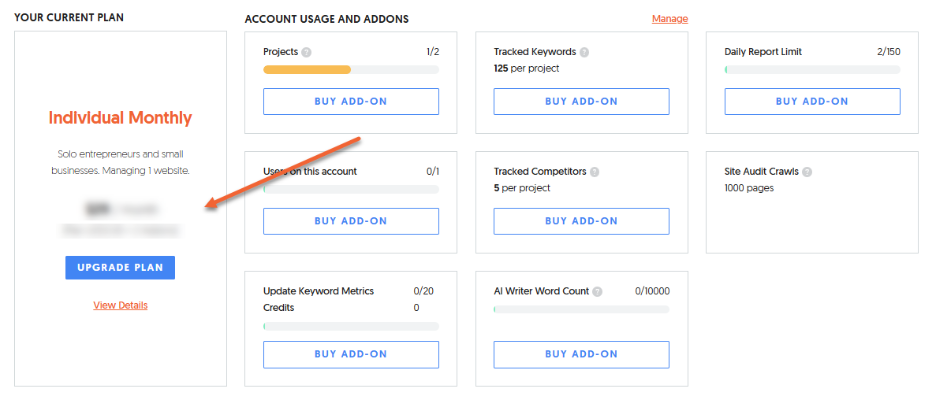
Task: Buy add-on for Tracked Keywords
Action: pyautogui.click(x=581, y=102)
